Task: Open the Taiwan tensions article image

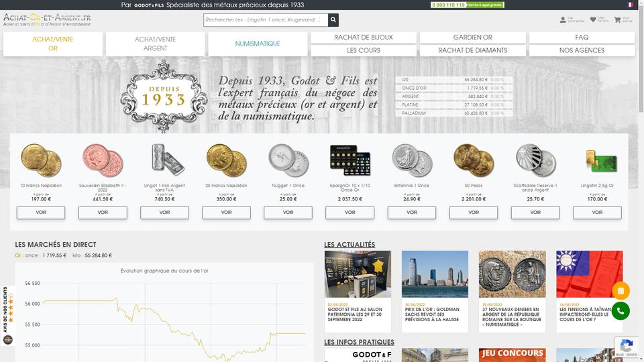Action: (590, 274)
